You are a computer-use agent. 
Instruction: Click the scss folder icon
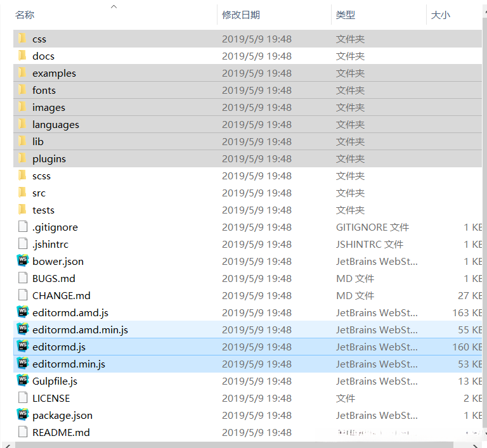coord(22,176)
